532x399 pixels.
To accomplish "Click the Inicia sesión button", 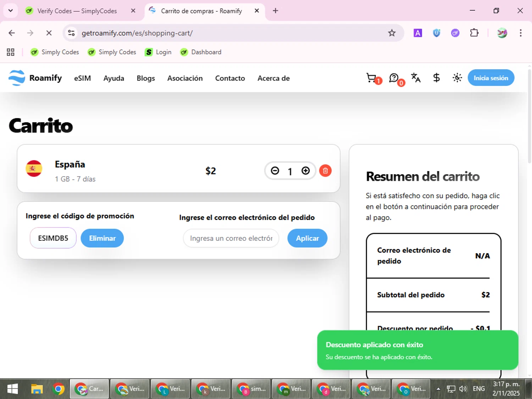I will [491, 78].
